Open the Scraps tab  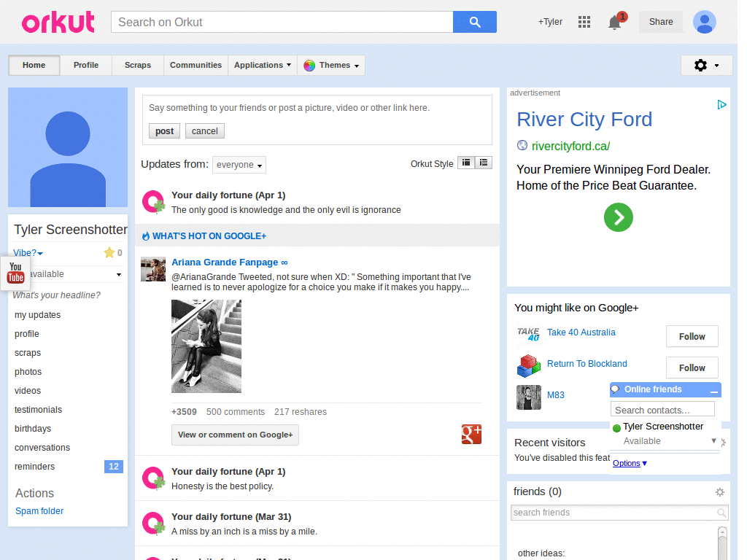pos(138,65)
